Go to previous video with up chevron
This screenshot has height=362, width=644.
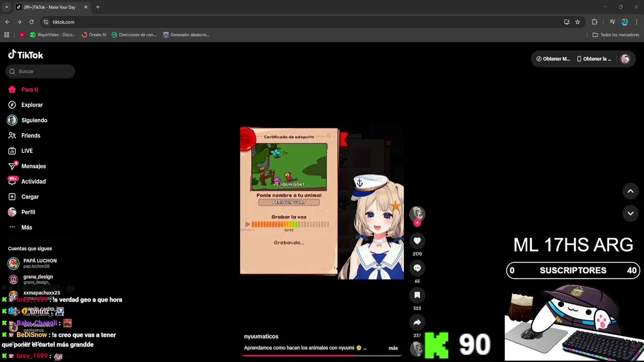630,191
